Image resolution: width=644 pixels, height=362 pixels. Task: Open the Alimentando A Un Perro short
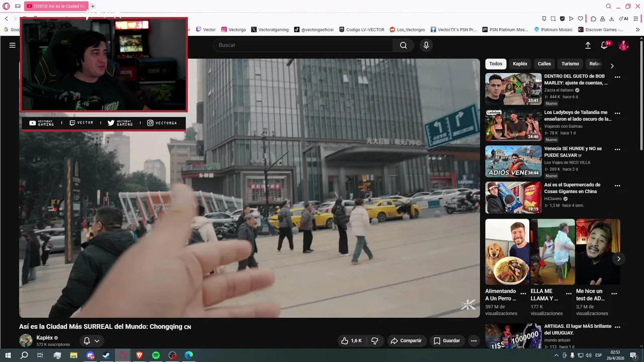[x=507, y=252]
